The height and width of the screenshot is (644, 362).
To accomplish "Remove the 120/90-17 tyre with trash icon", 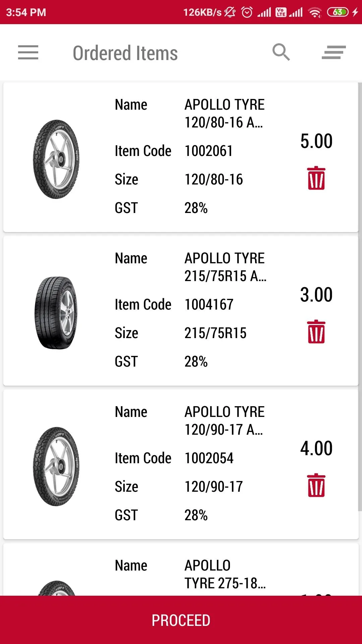I will (316, 485).
